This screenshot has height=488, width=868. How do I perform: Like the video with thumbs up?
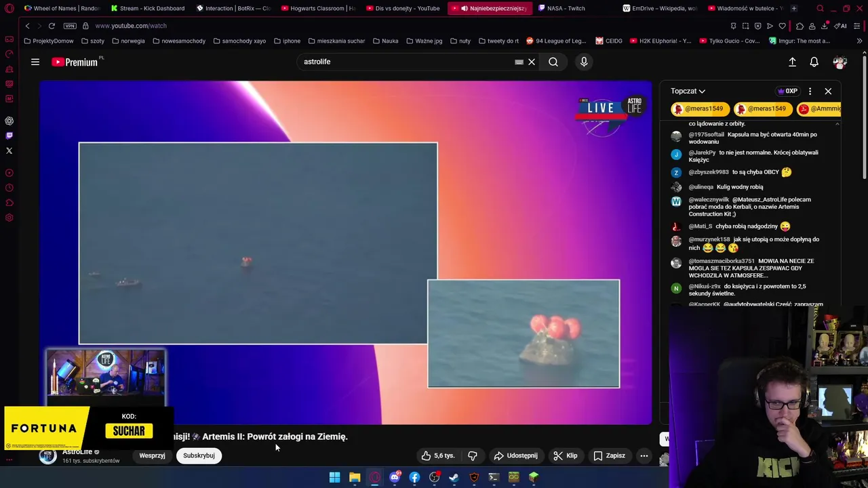(x=437, y=455)
